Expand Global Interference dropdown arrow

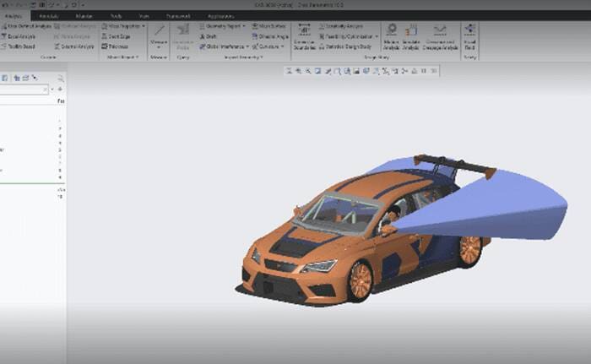[247, 46]
